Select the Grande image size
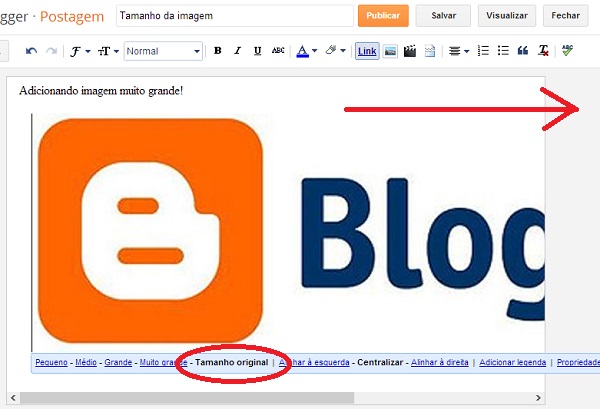Screen dimensions: 600x409 118,362
